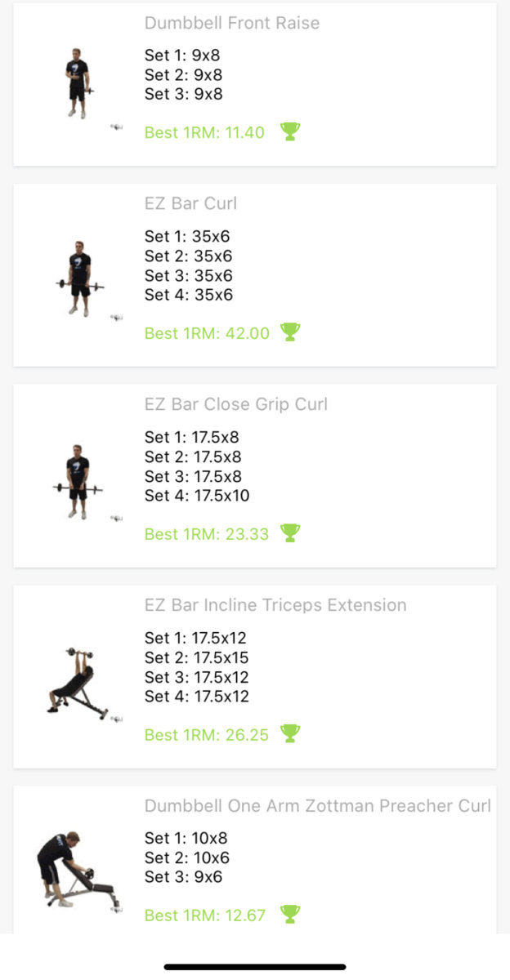
Task: Tap Best 1RM: 23.33 record
Action: pos(207,534)
